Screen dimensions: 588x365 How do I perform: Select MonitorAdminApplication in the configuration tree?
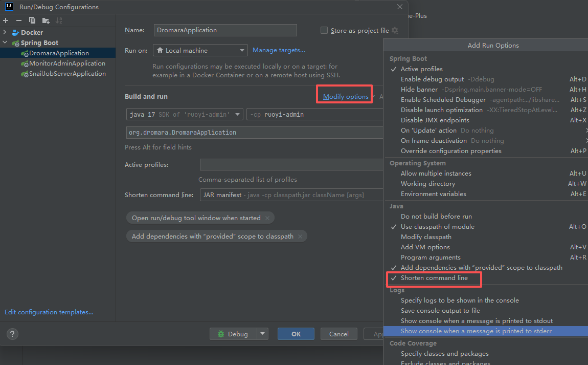[x=67, y=63]
